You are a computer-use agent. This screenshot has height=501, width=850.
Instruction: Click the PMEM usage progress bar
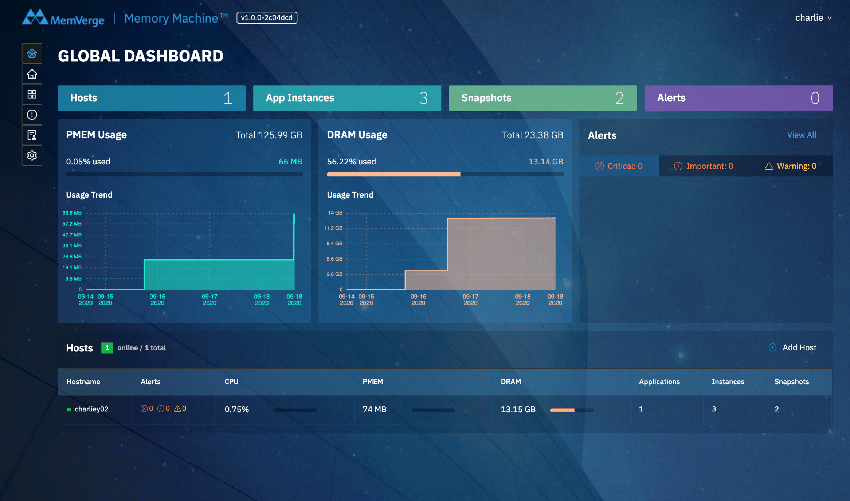click(184, 174)
